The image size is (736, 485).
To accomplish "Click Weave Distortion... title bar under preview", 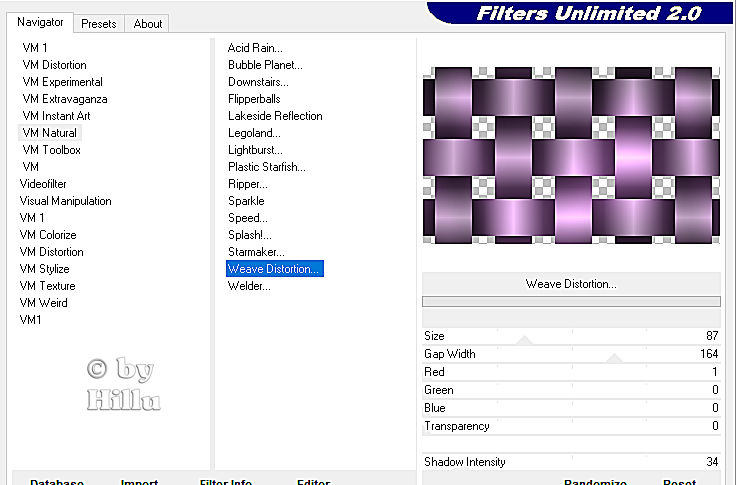I will 571,284.
